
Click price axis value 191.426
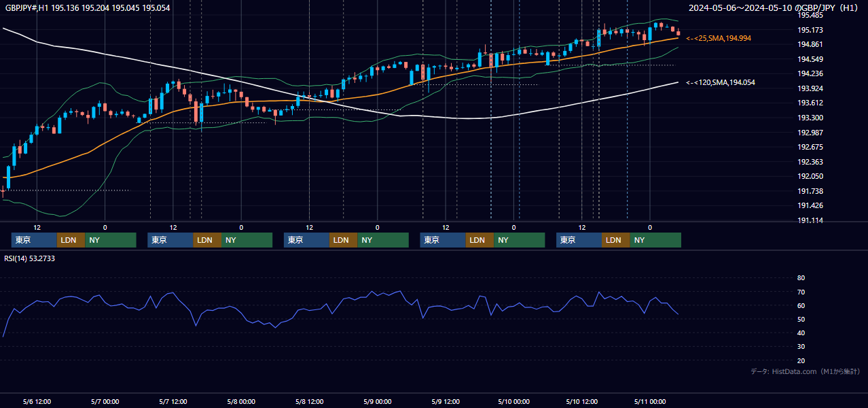click(x=810, y=205)
